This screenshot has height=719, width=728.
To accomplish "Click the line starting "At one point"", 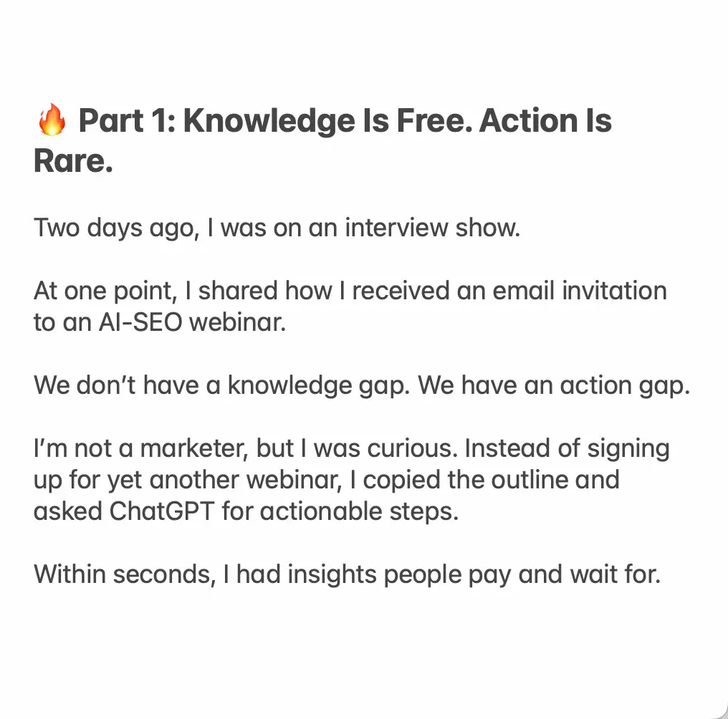I will (x=350, y=291).
